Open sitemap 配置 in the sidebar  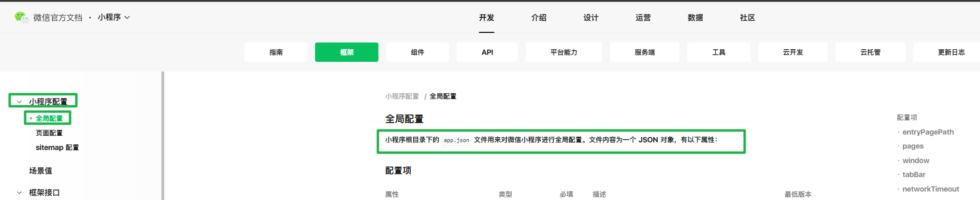[57, 147]
